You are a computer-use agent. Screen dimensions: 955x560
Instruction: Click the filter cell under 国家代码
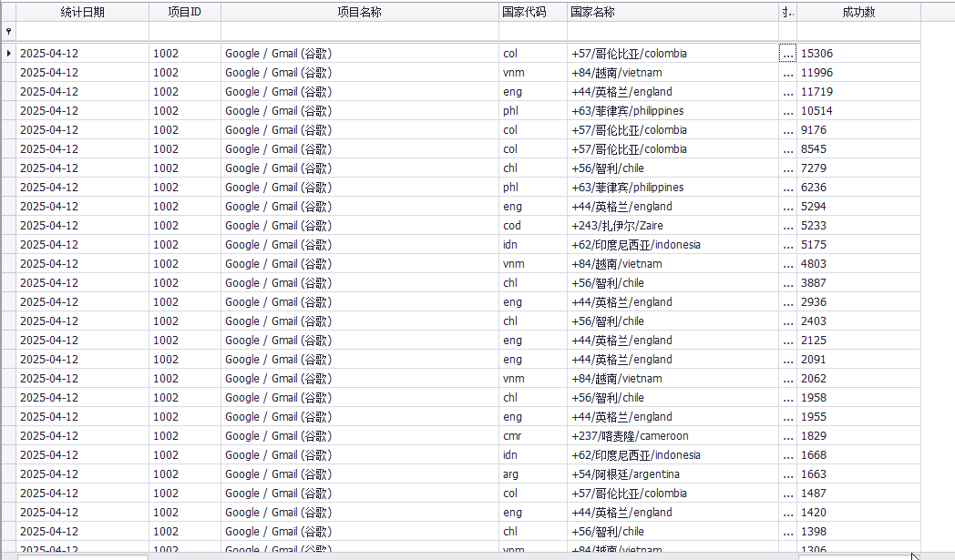(532, 31)
